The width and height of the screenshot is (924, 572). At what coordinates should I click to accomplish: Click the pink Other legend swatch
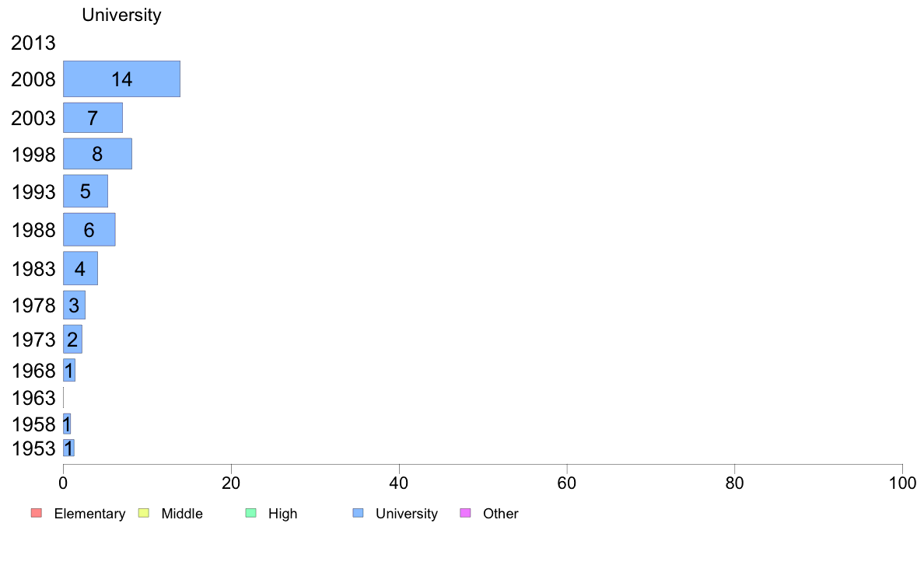(465, 513)
